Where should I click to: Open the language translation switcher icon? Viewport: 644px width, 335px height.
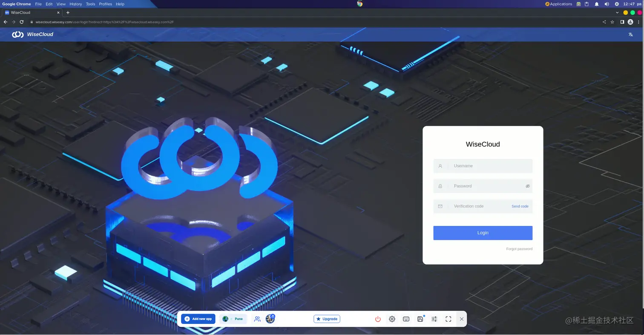point(631,35)
